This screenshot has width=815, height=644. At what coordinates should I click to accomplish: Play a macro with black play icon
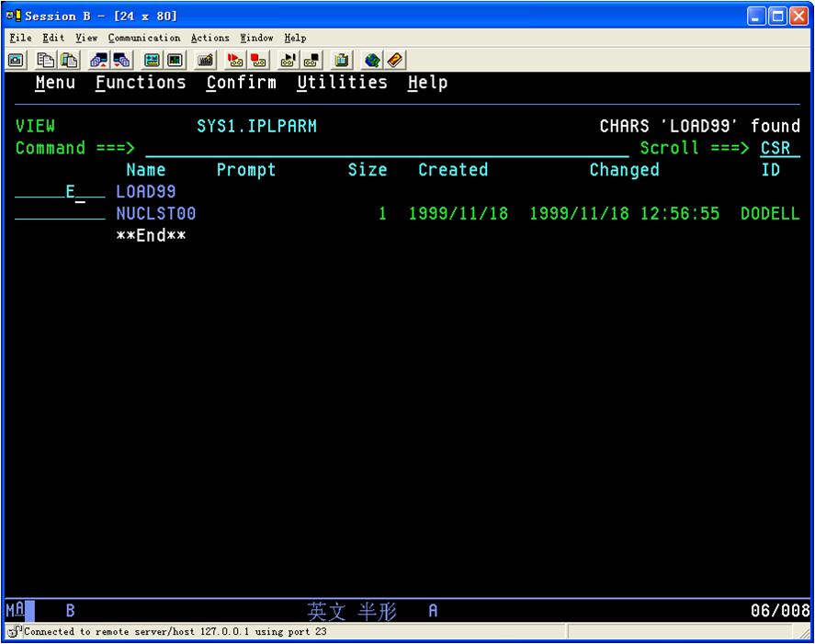pos(288,61)
